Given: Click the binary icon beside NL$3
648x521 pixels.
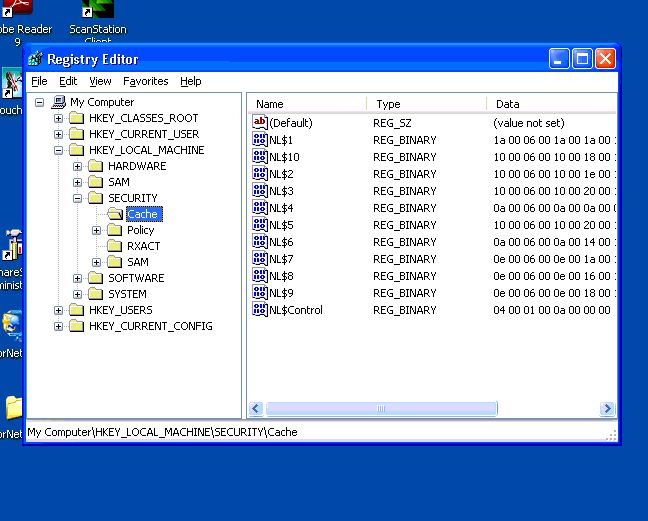Looking at the screenshot, I should (x=260, y=190).
